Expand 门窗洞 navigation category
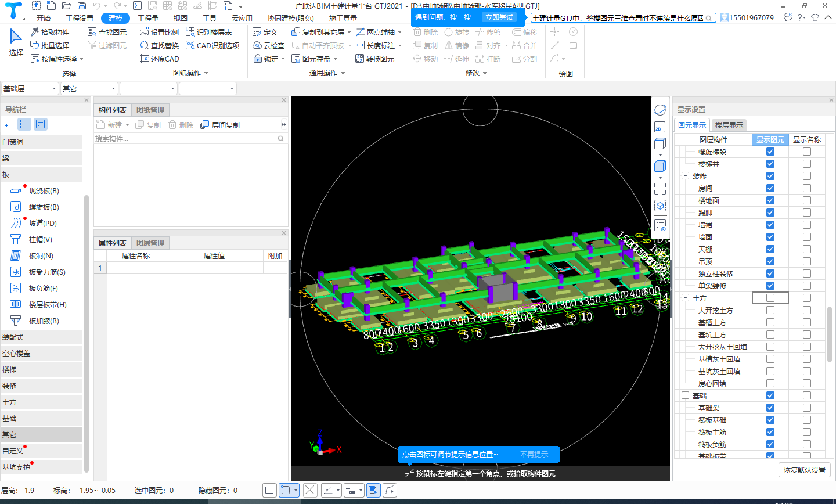The width and height of the screenshot is (836, 504). point(41,142)
